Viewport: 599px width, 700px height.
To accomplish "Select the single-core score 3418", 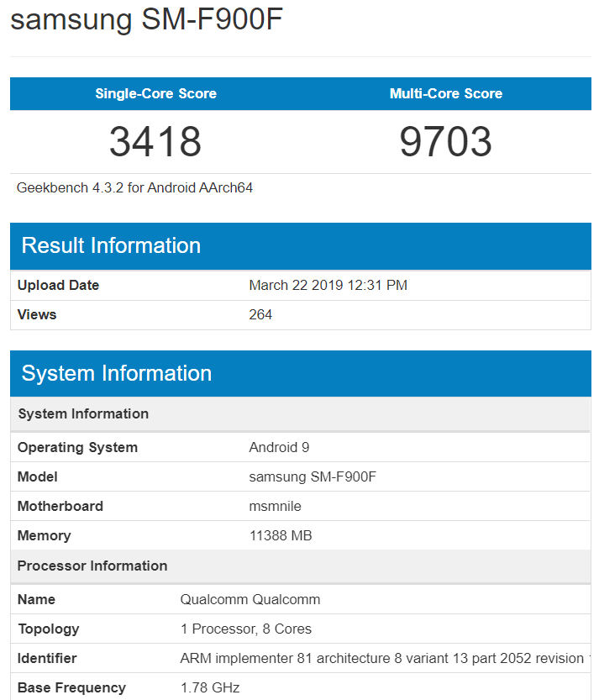I will [155, 141].
